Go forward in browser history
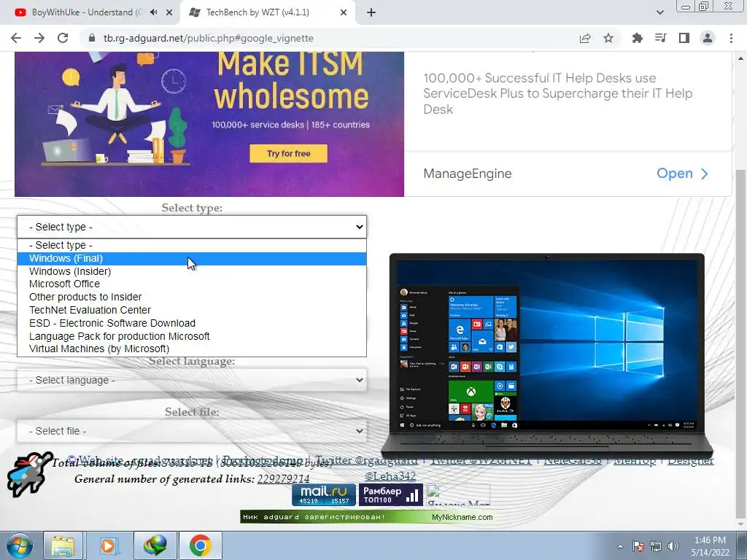747x560 pixels. tap(39, 38)
